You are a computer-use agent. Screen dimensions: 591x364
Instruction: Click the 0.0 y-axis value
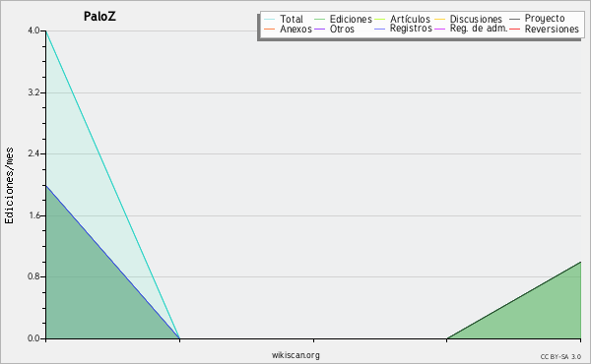(x=33, y=338)
